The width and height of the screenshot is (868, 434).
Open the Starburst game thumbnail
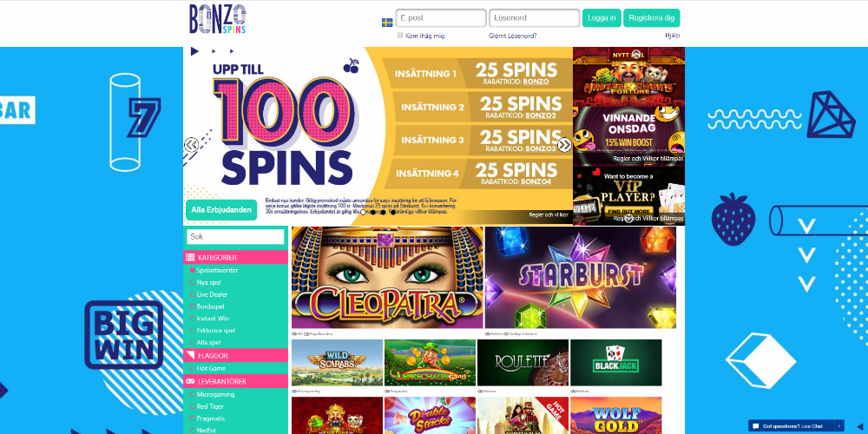pyautogui.click(x=580, y=278)
